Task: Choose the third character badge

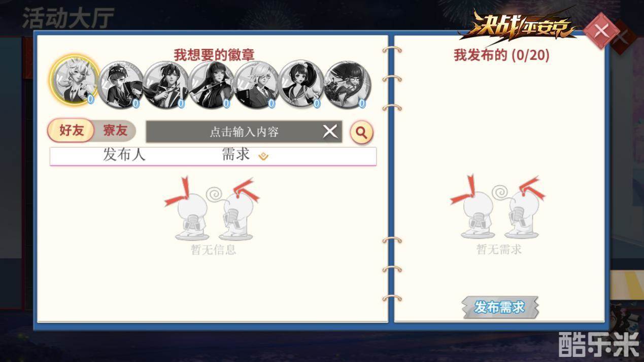Action: click(x=165, y=85)
